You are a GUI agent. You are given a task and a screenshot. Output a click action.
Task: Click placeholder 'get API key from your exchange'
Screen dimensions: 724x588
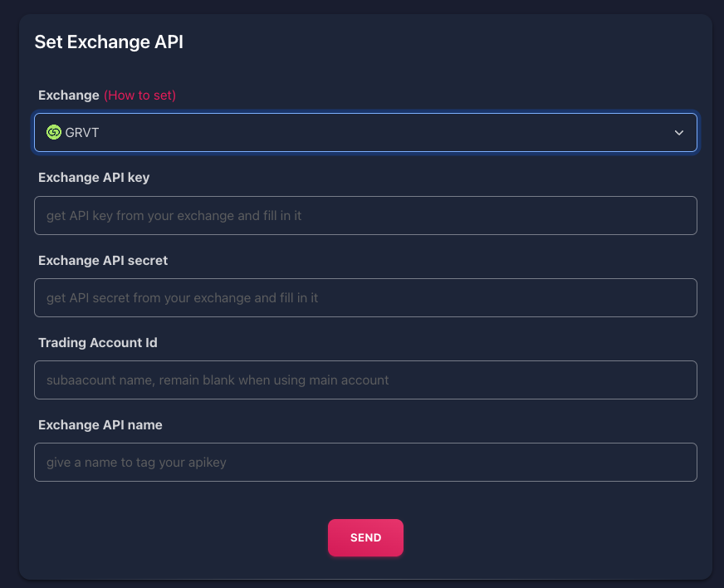(174, 216)
